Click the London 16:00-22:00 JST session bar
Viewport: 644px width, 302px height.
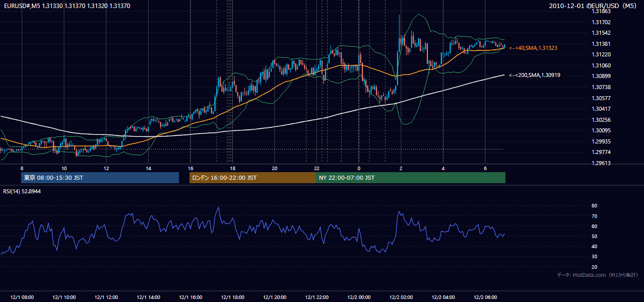tap(252, 178)
